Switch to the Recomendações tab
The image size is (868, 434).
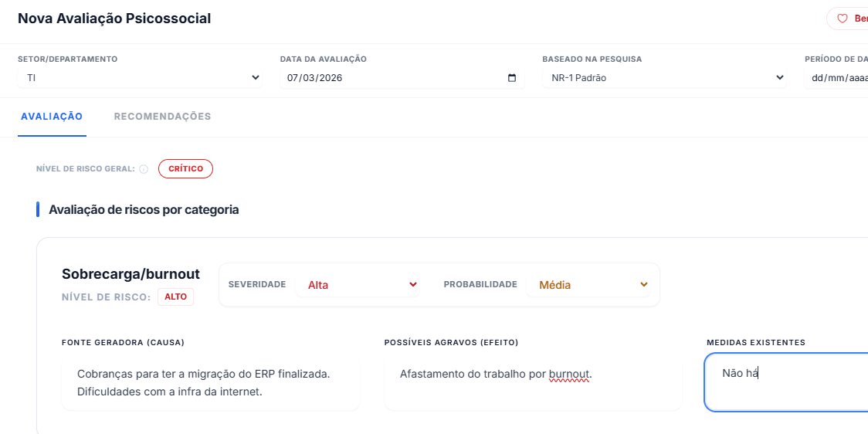coord(162,117)
